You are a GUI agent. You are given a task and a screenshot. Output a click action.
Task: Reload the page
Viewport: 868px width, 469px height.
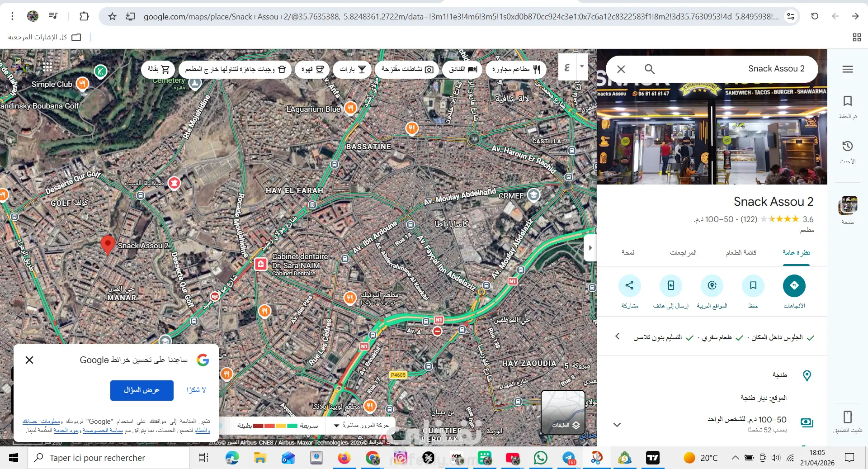pyautogui.click(x=815, y=16)
